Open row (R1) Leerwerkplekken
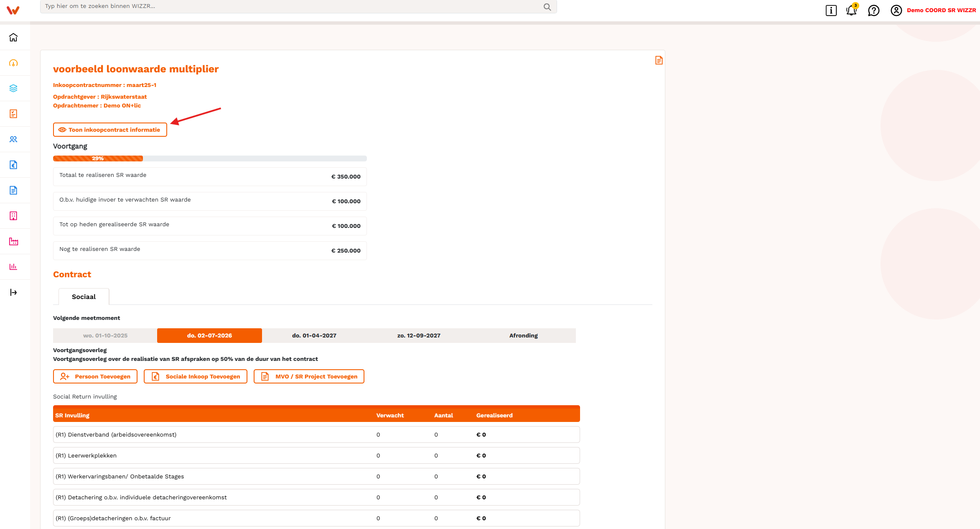This screenshot has width=980, height=529. [x=316, y=455]
